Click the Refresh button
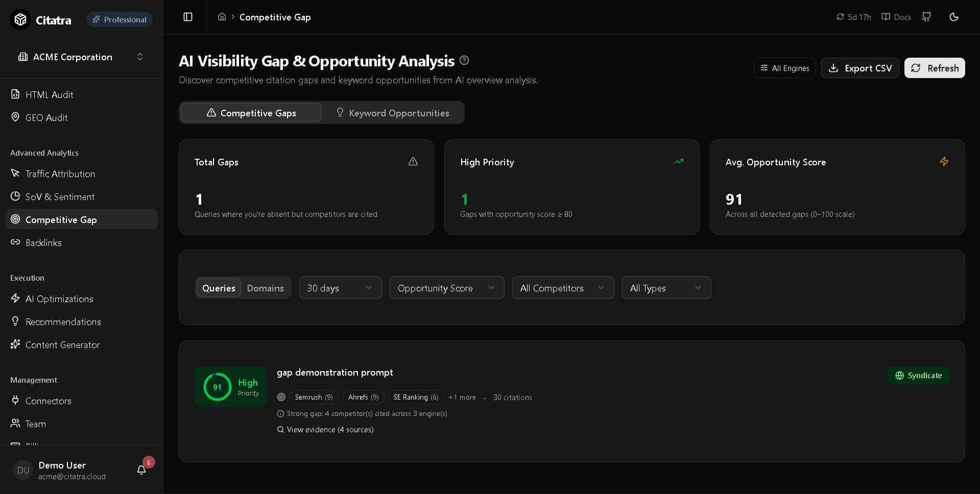The height and width of the screenshot is (494, 980). click(935, 68)
